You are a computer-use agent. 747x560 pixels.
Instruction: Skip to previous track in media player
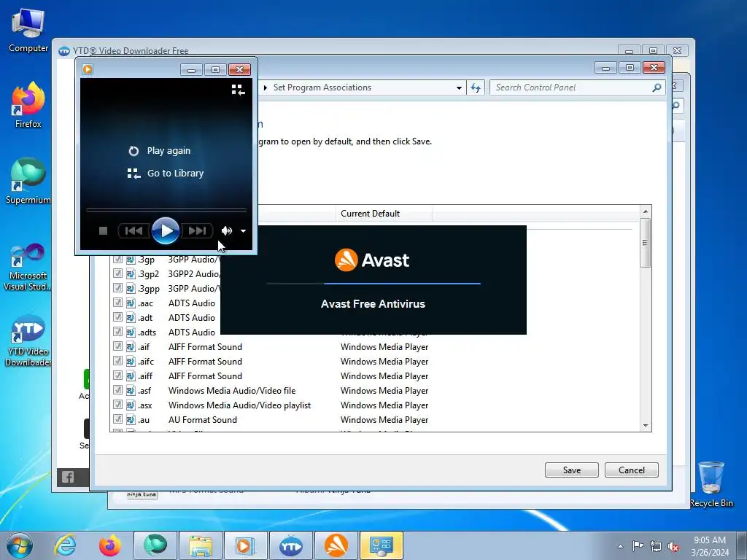(x=133, y=231)
